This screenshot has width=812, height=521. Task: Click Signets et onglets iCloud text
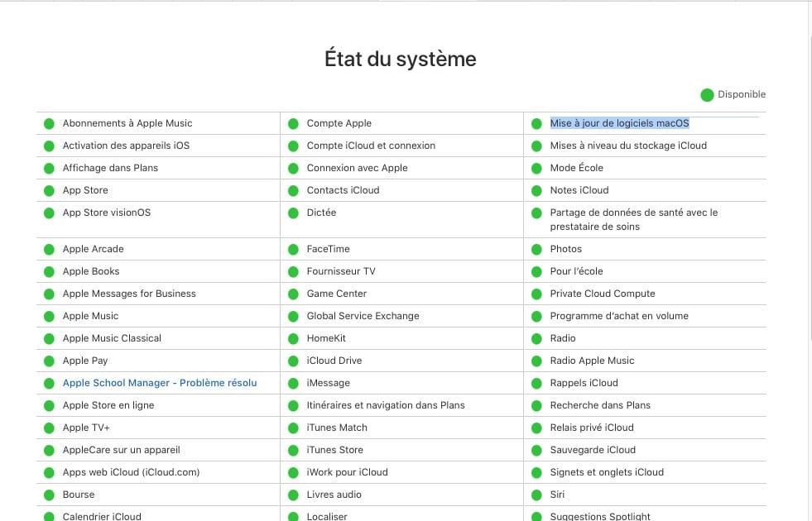coord(607,472)
